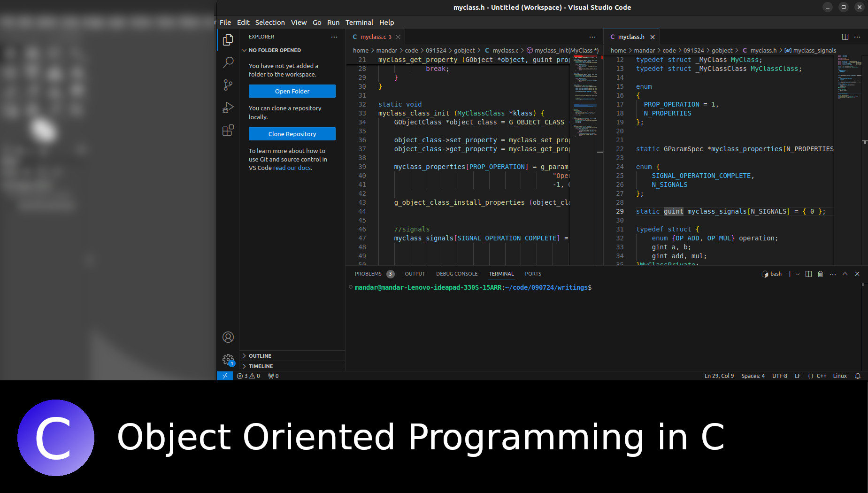
Task: Open the Go menu
Action: click(x=317, y=23)
